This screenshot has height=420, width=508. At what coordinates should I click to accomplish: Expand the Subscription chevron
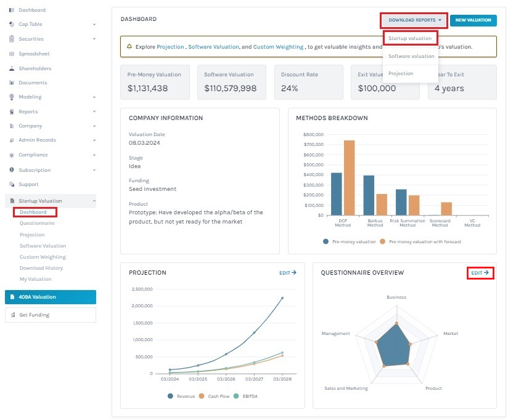[x=94, y=170]
